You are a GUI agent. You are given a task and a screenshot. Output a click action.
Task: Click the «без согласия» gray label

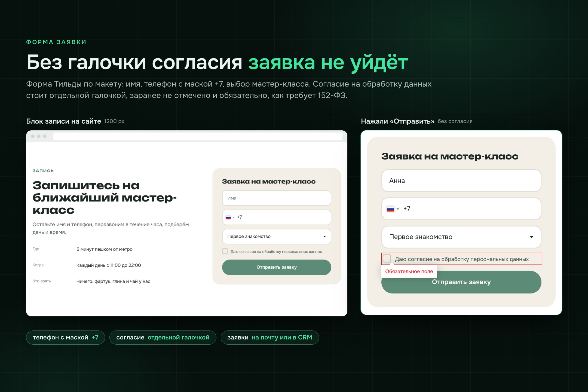click(455, 121)
